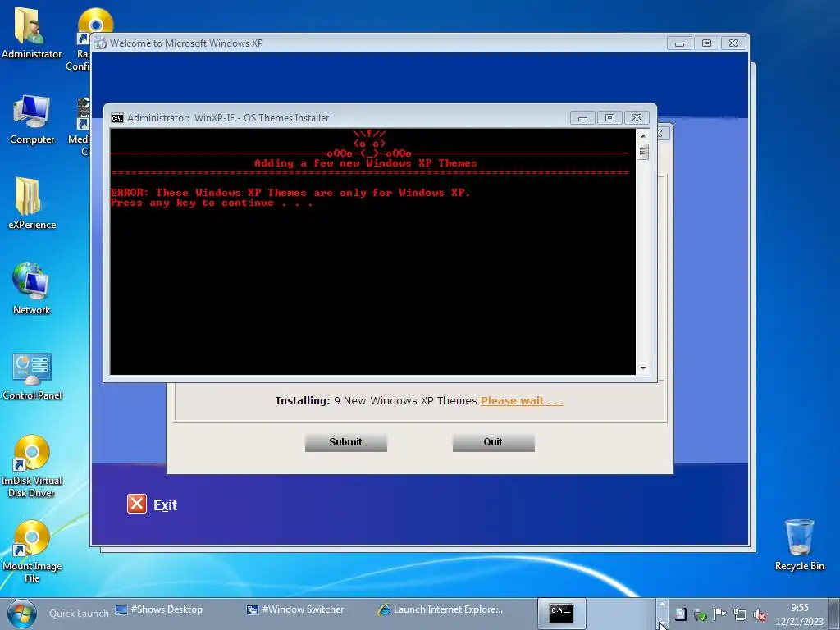Click the Quick Launch toolbar label
The image size is (840, 630).
[79, 614]
